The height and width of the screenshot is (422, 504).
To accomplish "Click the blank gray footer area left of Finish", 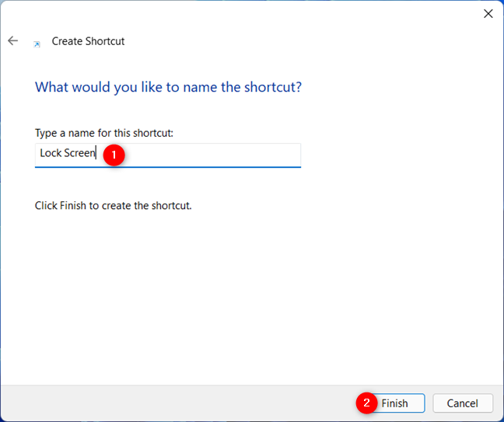I will (x=177, y=403).
